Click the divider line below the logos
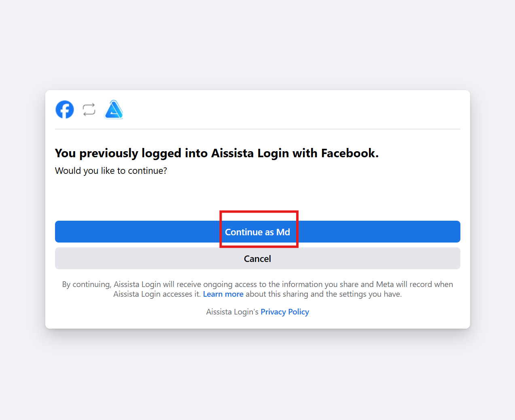The width and height of the screenshot is (515, 420). (257, 129)
